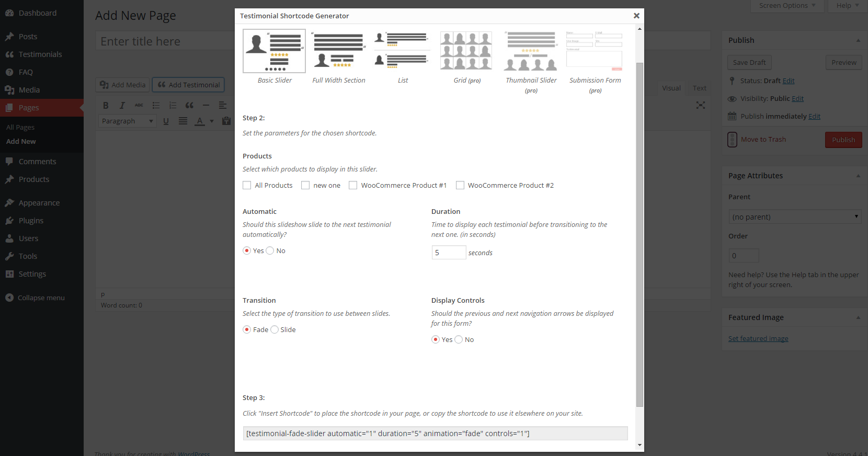Check WooCommerce Product #1 checkbox

click(x=353, y=185)
